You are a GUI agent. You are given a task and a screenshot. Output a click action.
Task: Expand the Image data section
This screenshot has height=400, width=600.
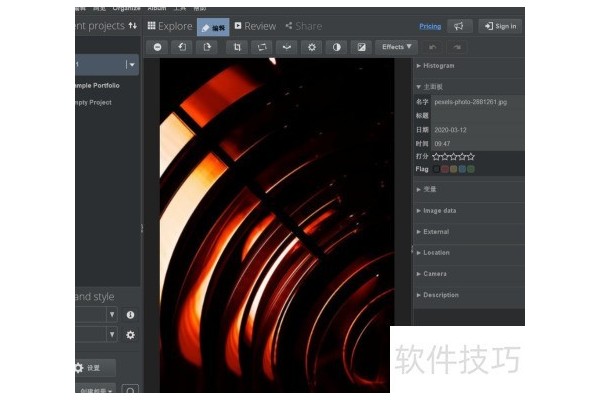[439, 211]
